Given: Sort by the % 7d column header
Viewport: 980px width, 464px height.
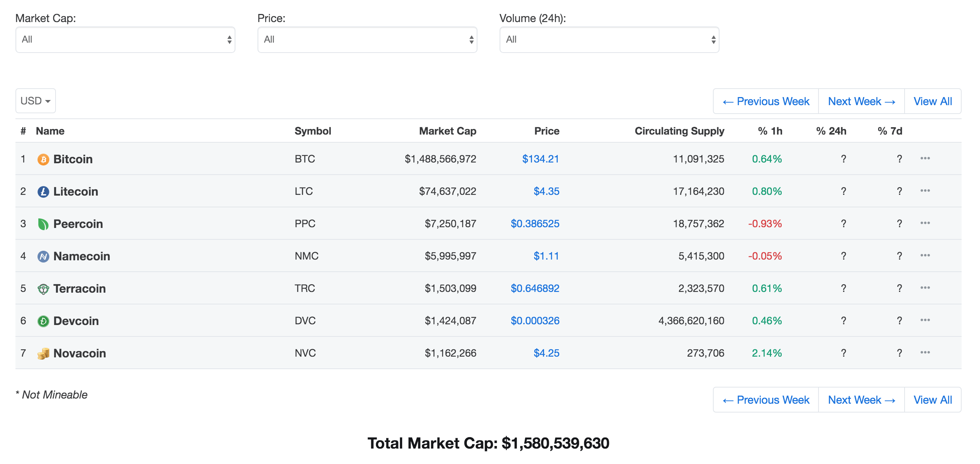Looking at the screenshot, I should (x=890, y=131).
